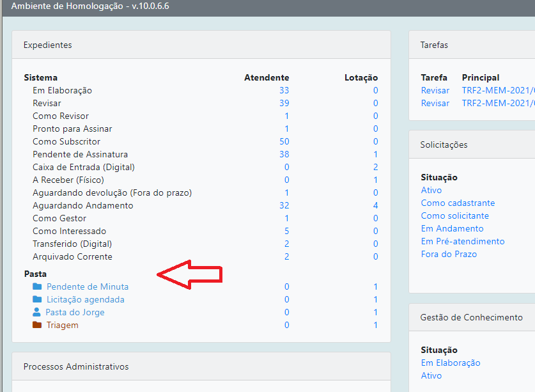
Task: Click Lotação count 2 for Caixa de Entrada
Action: (x=376, y=167)
